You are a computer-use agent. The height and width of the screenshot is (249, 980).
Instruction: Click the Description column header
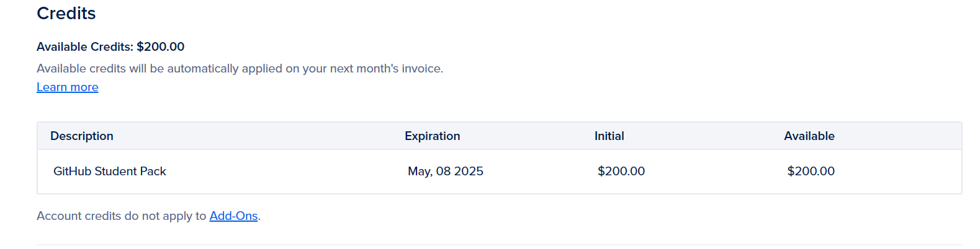pos(82,136)
